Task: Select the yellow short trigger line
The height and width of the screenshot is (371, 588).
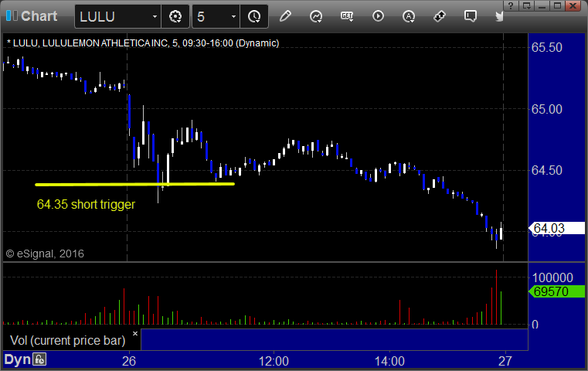Action: pyautogui.click(x=134, y=184)
